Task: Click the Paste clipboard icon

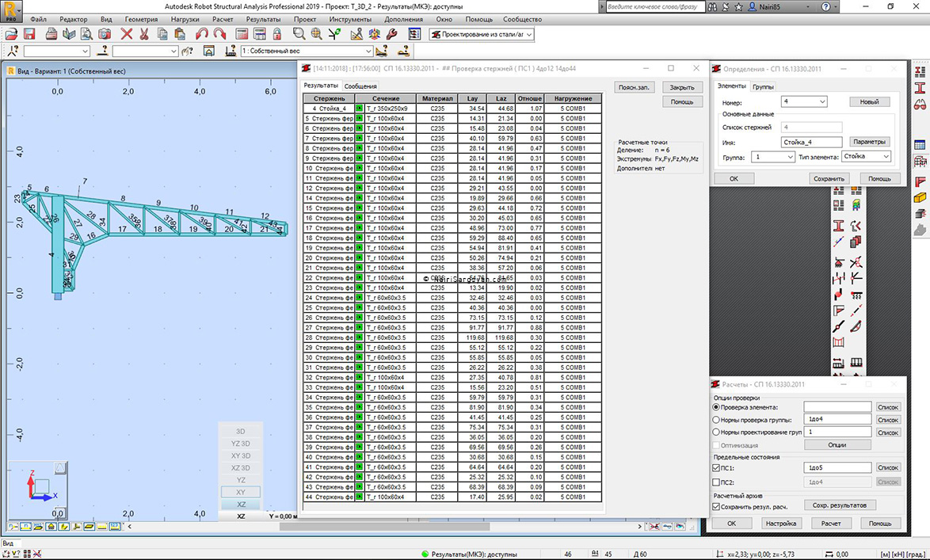Action: [180, 34]
